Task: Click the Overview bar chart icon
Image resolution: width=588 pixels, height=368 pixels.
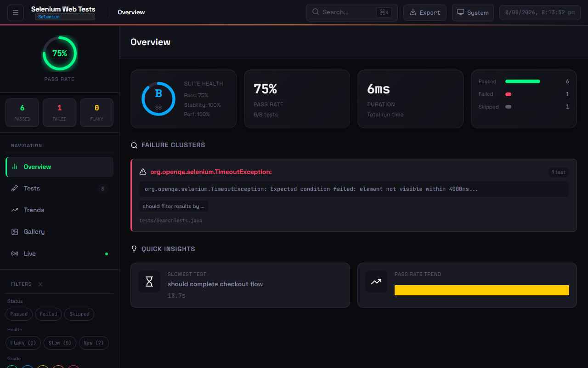Action: [x=15, y=167]
